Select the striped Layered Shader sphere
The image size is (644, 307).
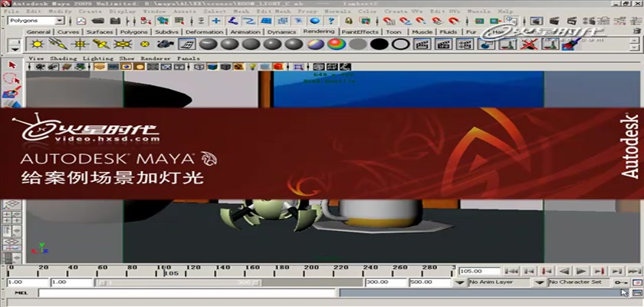pyautogui.click(x=315, y=44)
